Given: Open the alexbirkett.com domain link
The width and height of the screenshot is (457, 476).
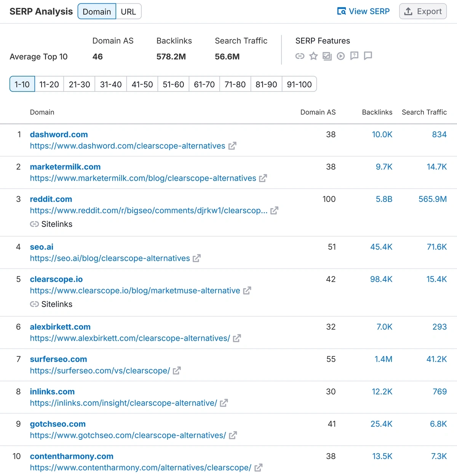Looking at the screenshot, I should pyautogui.click(x=60, y=327).
